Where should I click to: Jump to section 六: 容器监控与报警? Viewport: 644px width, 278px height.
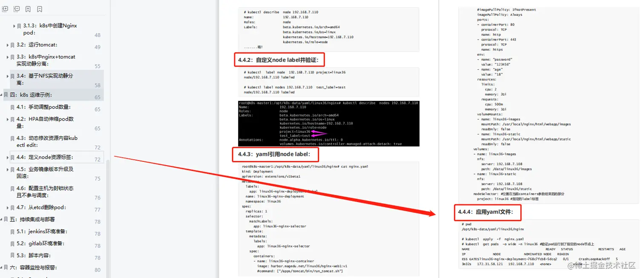click(x=33, y=268)
